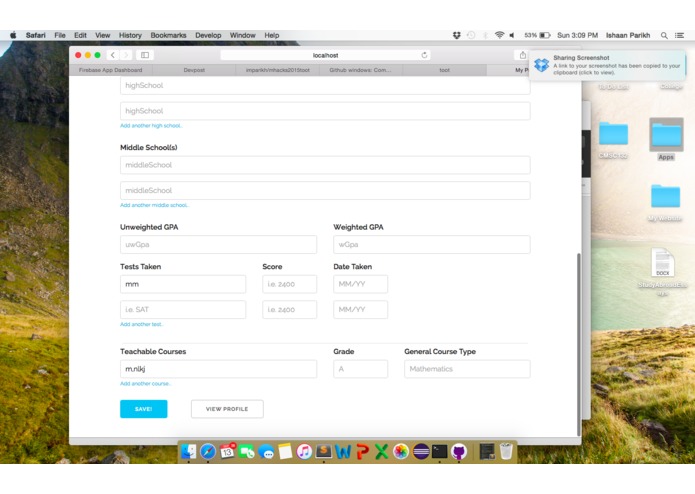Open the StudyAbroad DOCX file

click(x=663, y=270)
